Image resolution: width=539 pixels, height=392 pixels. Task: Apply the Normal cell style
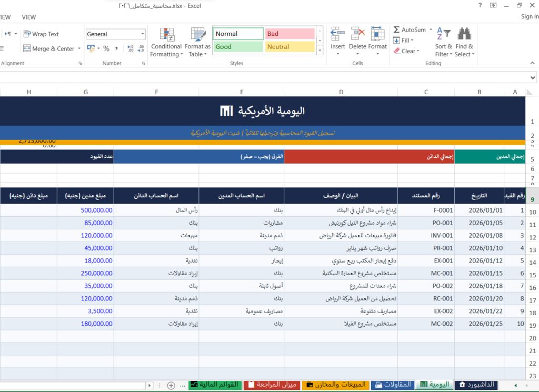tap(238, 34)
